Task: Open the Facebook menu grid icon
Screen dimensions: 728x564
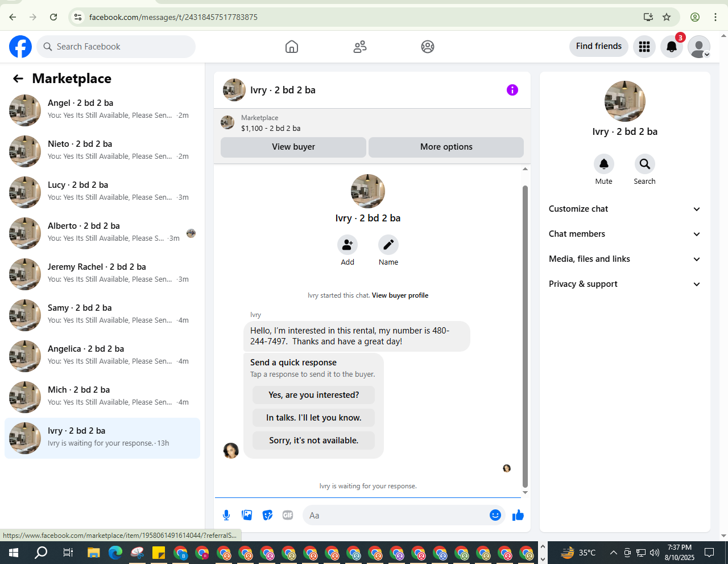Action: (x=644, y=47)
